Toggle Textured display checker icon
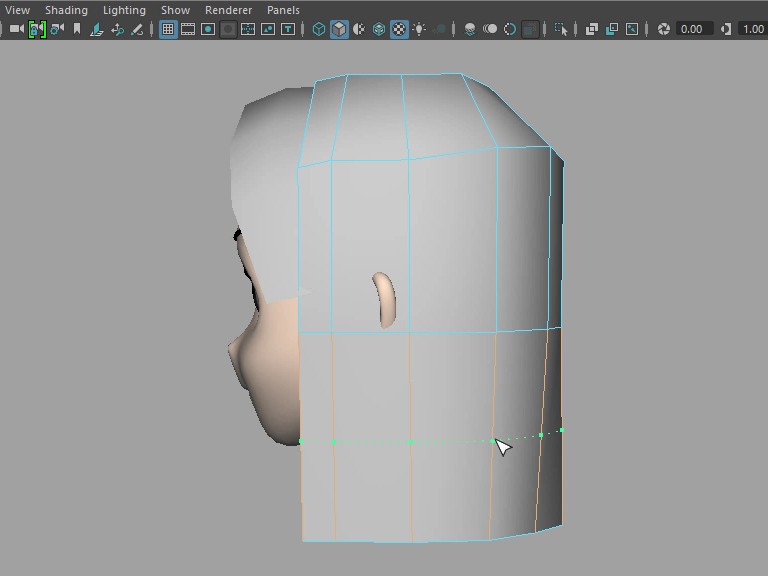 399,29
